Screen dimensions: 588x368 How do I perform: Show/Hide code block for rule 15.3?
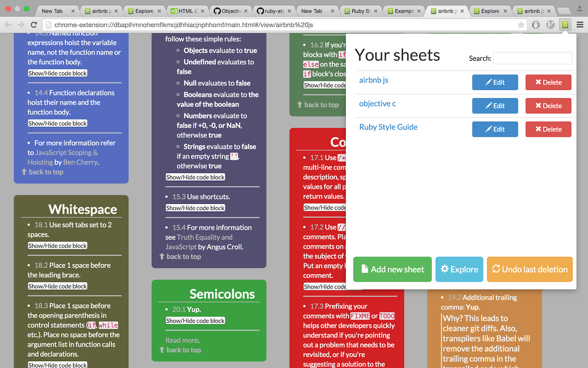pos(195,208)
